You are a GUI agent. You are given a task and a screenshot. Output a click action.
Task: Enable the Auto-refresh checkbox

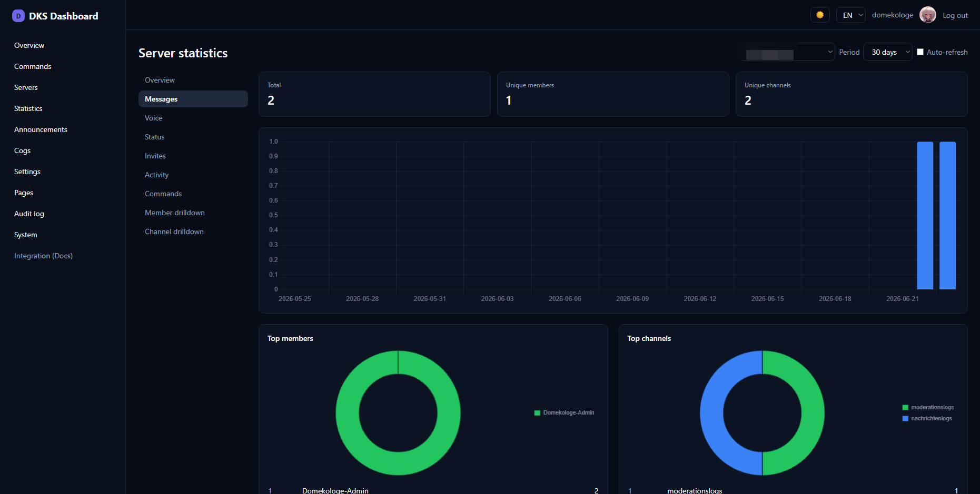(920, 52)
